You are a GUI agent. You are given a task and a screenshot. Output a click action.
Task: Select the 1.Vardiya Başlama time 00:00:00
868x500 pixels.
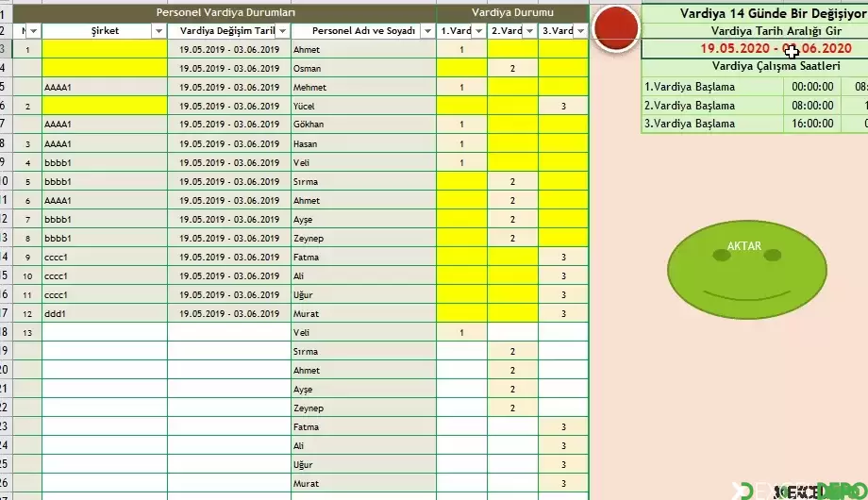pos(812,87)
